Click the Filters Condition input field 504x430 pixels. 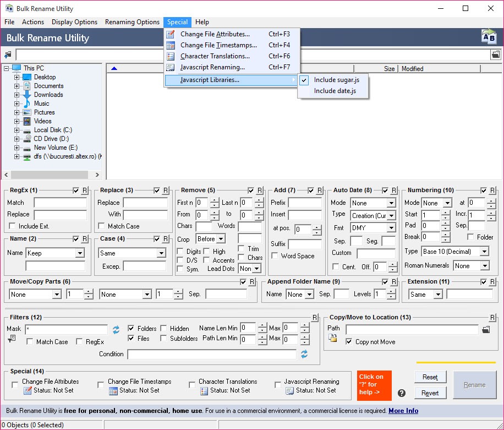pyautogui.click(x=212, y=354)
